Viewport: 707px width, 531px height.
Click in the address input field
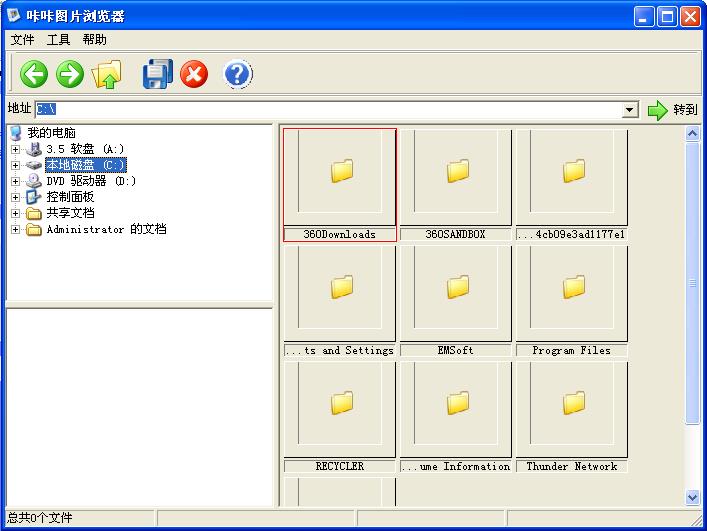(x=330, y=110)
